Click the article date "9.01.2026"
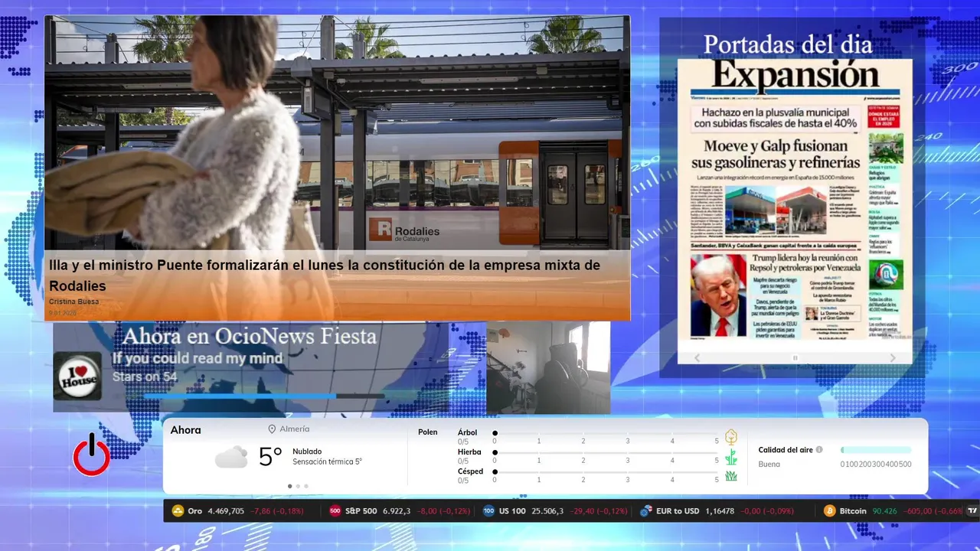This screenshot has height=551, width=980. (x=62, y=312)
